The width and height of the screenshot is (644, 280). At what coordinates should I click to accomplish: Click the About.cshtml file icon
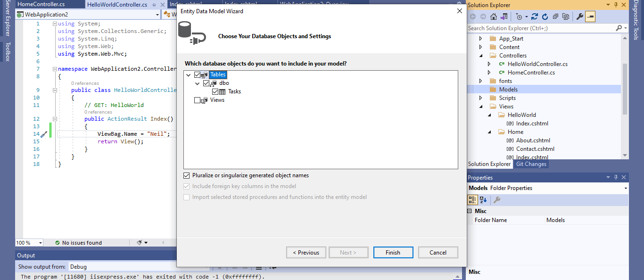510,140
